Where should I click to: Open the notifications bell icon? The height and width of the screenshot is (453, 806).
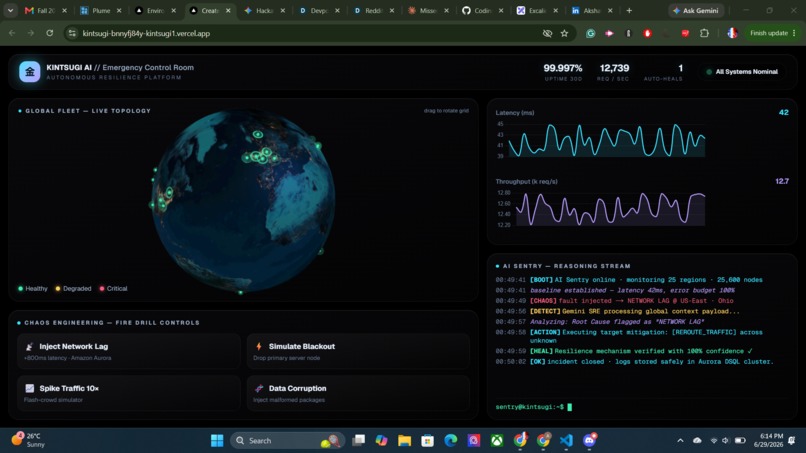coord(792,441)
